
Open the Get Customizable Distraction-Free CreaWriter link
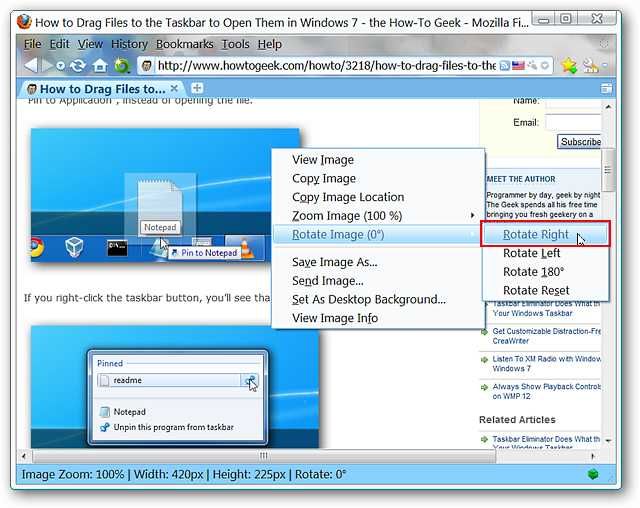(546, 336)
